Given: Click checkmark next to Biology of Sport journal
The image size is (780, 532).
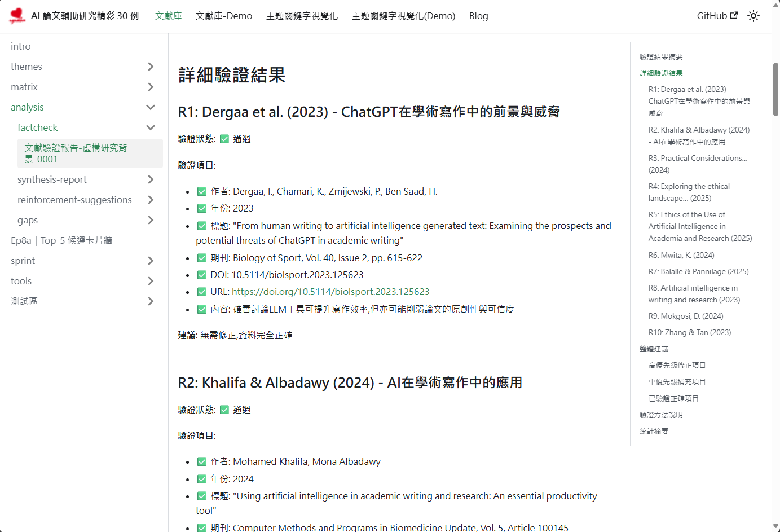Looking at the screenshot, I should (x=202, y=258).
